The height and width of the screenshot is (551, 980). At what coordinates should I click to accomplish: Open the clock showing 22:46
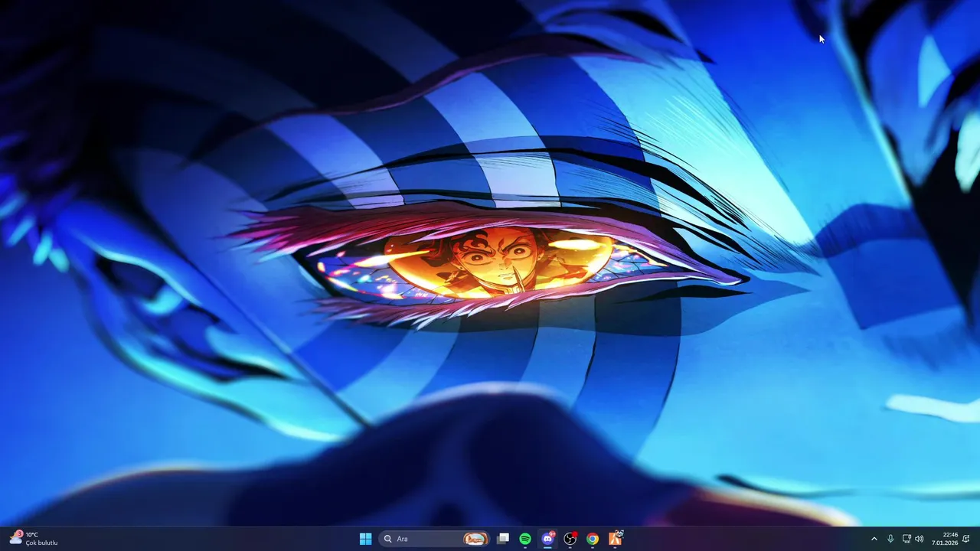(x=945, y=539)
